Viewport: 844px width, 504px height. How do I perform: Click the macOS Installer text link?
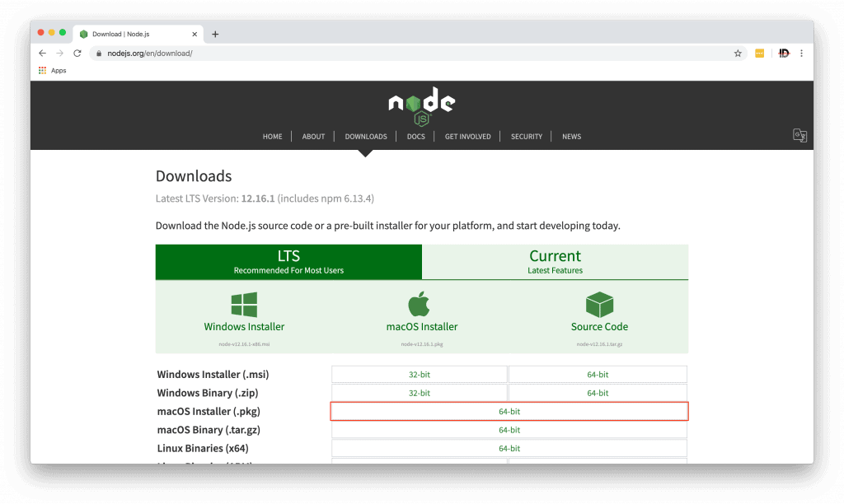[422, 326]
